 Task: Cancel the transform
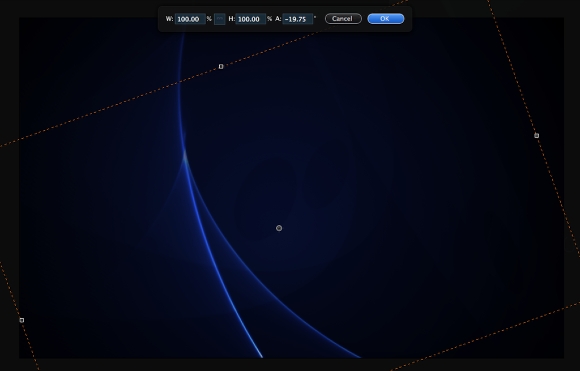(343, 19)
